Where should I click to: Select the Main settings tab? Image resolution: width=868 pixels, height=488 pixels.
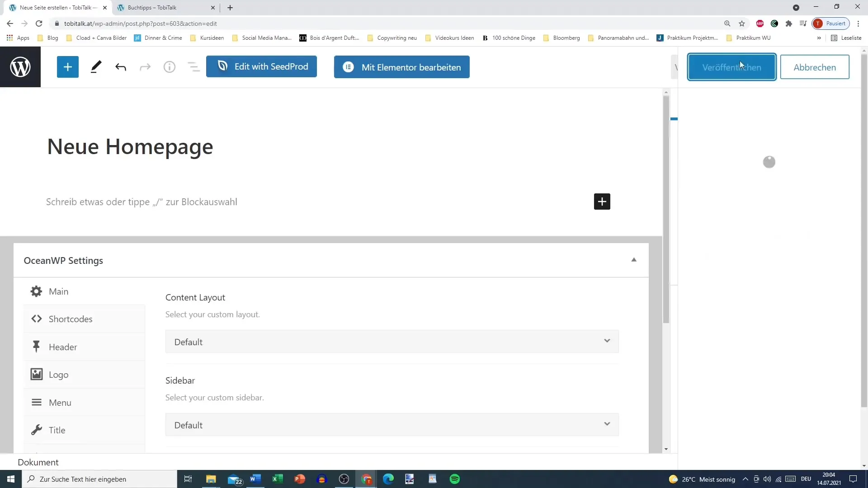click(84, 291)
